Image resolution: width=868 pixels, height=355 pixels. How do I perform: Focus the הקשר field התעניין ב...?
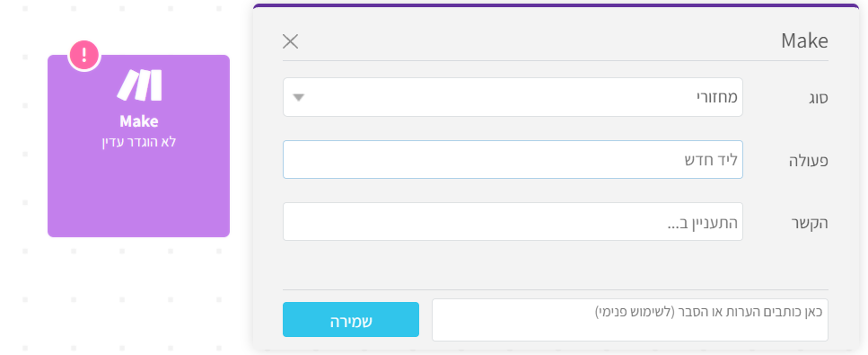[513, 222]
